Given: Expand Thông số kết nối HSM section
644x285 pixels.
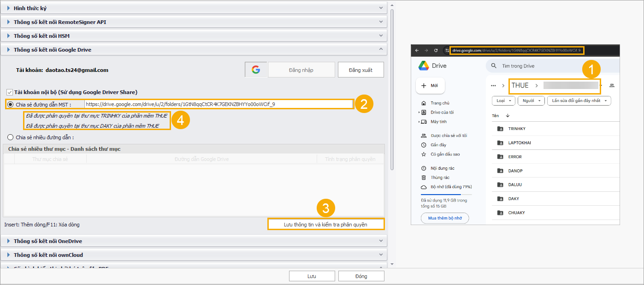Looking at the screenshot, I should [194, 36].
